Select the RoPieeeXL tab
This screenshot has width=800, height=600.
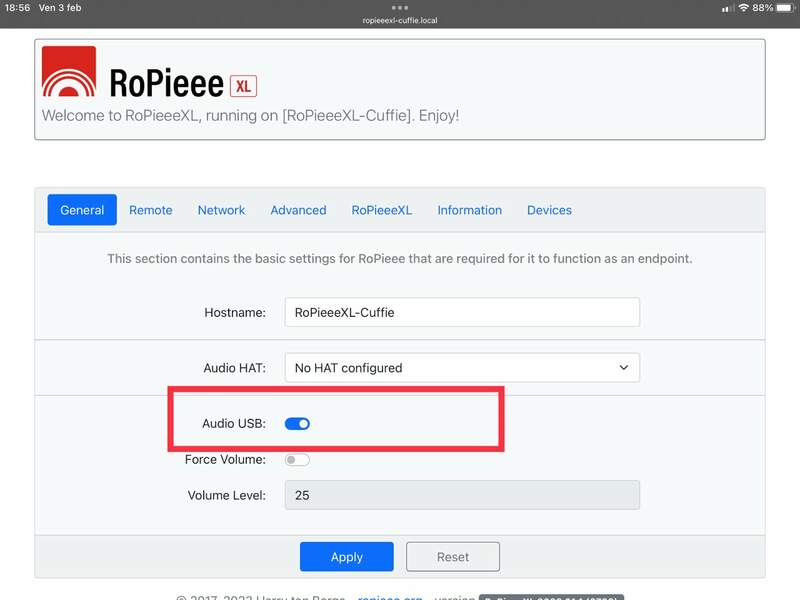click(x=381, y=210)
